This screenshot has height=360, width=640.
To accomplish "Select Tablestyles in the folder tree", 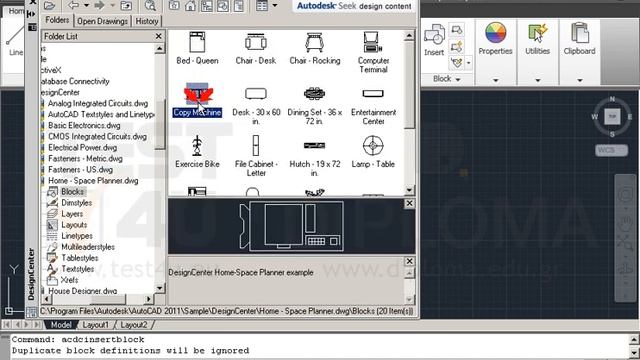I will point(80,258).
